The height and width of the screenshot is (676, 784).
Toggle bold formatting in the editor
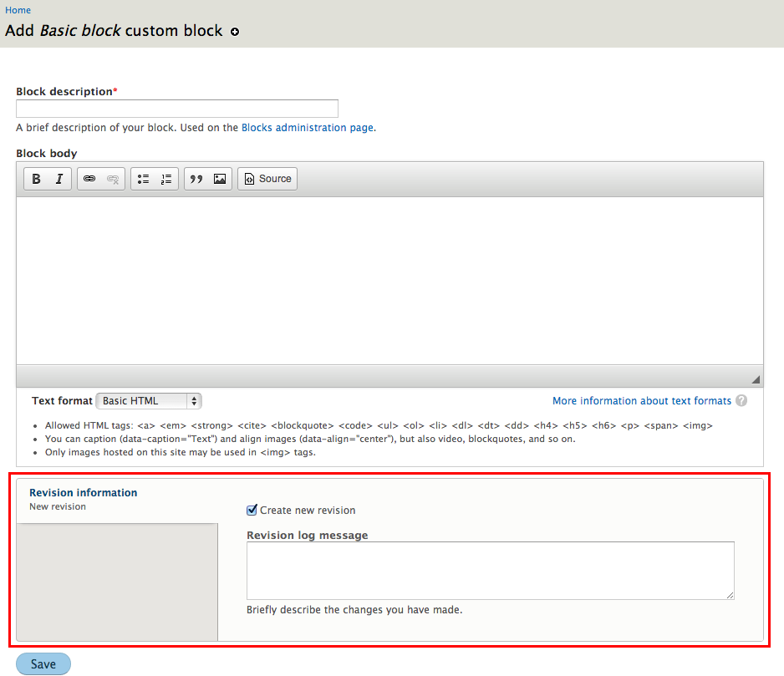pyautogui.click(x=37, y=179)
